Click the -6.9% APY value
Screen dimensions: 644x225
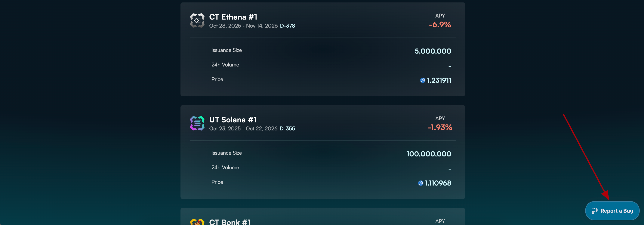[x=440, y=25]
